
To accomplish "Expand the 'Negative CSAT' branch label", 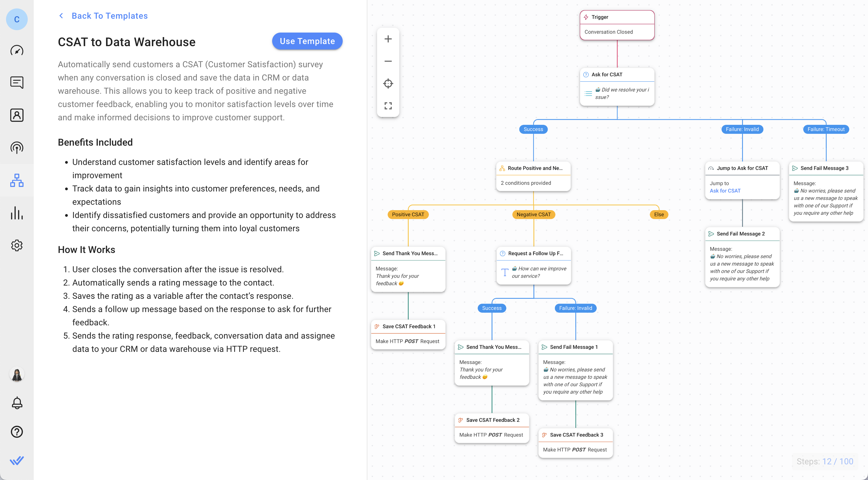I will (532, 215).
